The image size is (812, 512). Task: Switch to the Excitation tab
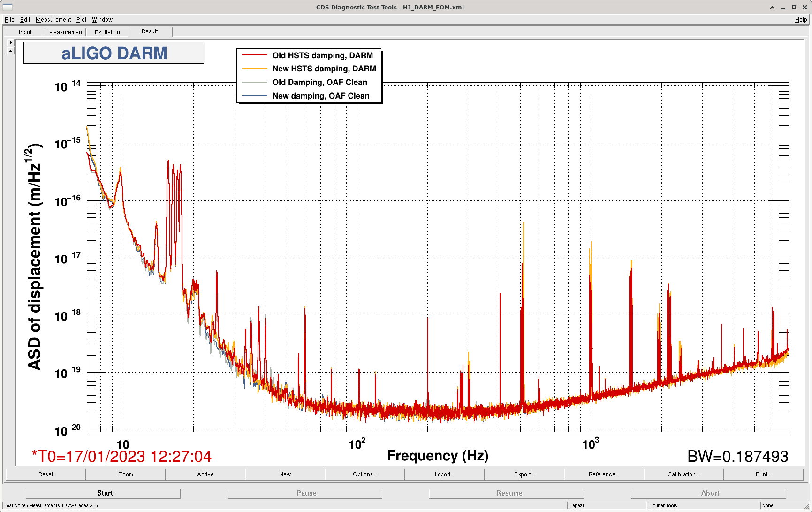[107, 32]
